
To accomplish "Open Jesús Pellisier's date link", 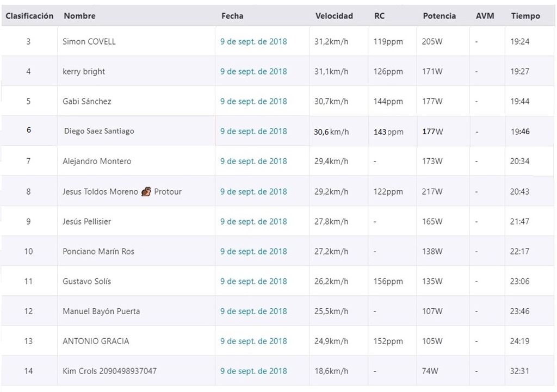I will pos(253,222).
